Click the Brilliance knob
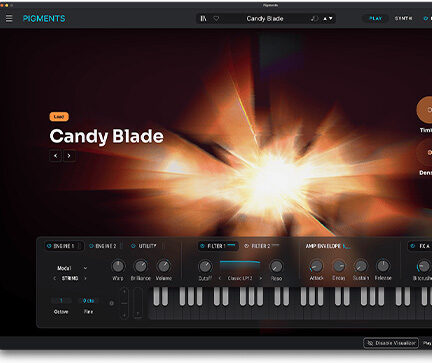Screen dimensions: 432x363 click(x=140, y=266)
